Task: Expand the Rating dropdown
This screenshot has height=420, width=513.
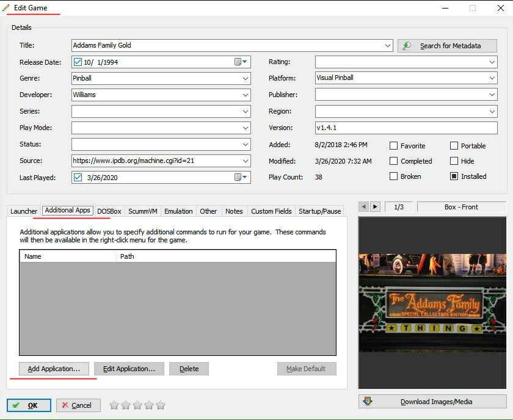Action: [492, 62]
